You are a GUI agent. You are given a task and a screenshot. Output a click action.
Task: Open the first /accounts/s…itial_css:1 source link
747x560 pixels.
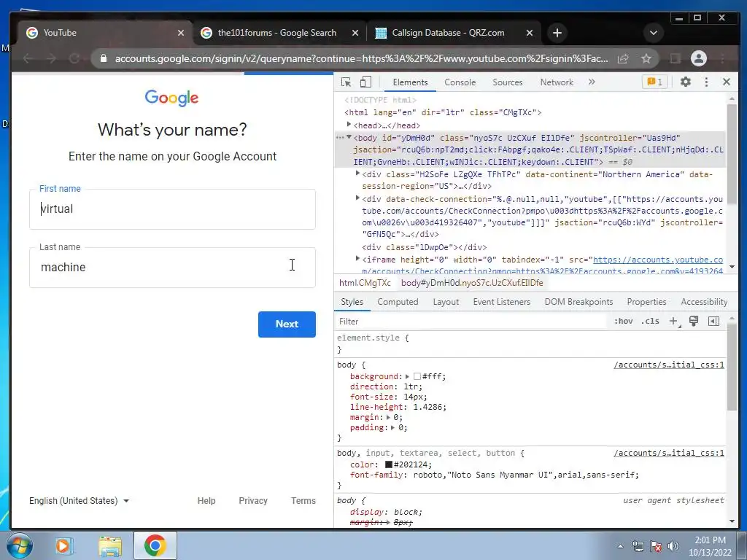tap(669, 365)
